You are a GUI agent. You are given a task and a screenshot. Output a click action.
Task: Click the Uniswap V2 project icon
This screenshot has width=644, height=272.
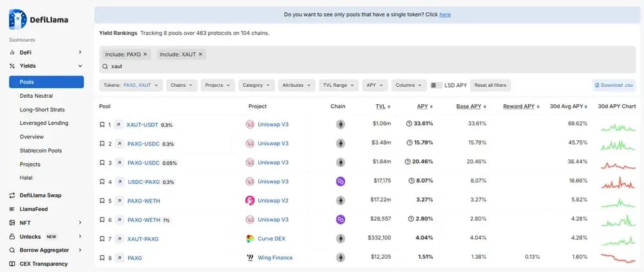(250, 201)
